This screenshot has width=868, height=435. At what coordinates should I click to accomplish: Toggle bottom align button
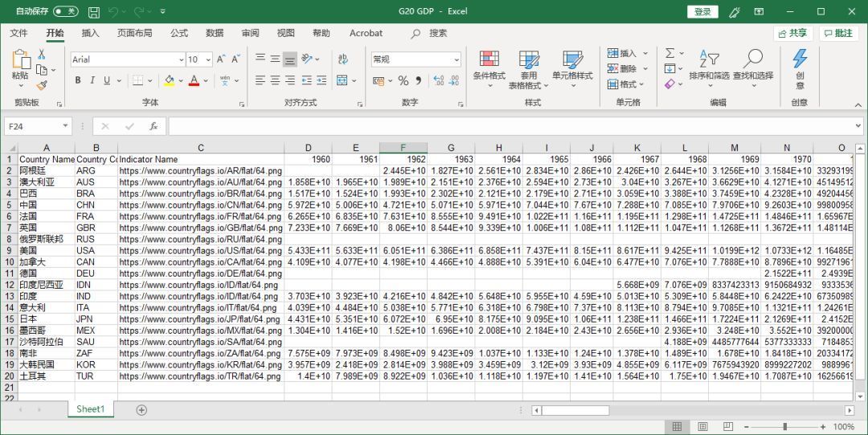click(x=290, y=59)
